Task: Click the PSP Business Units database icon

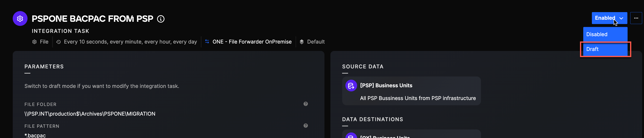Action: click(x=351, y=86)
